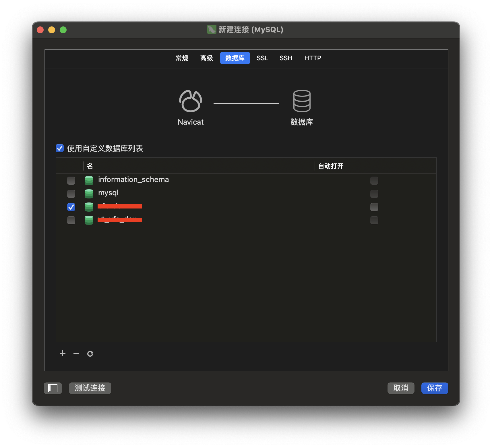This screenshot has height=448, width=492.
Task: Open the SSH tab
Action: point(286,58)
